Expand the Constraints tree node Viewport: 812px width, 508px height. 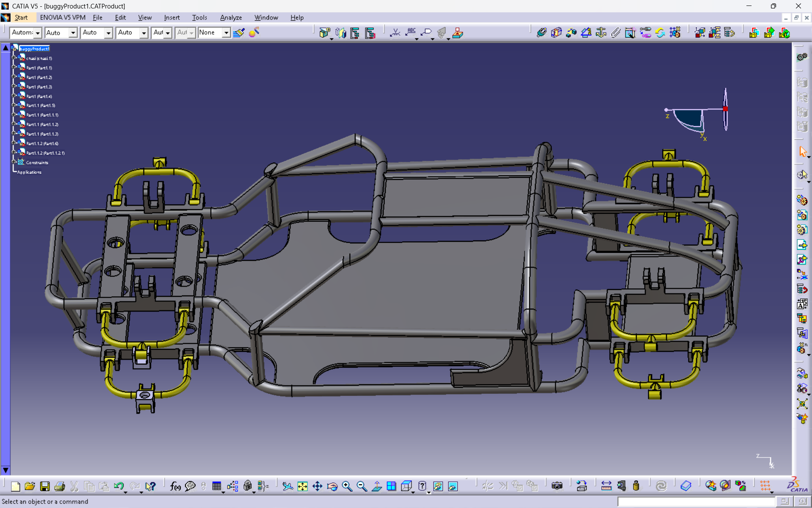[14, 162]
